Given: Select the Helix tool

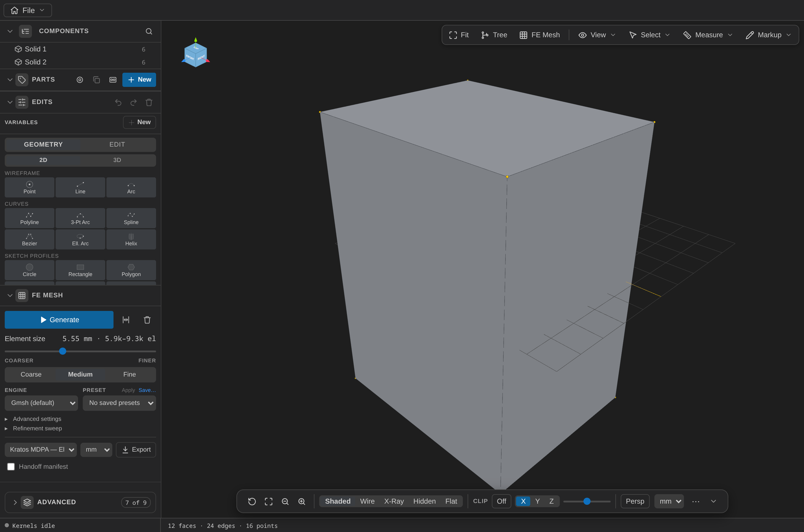Looking at the screenshot, I should pos(131,239).
